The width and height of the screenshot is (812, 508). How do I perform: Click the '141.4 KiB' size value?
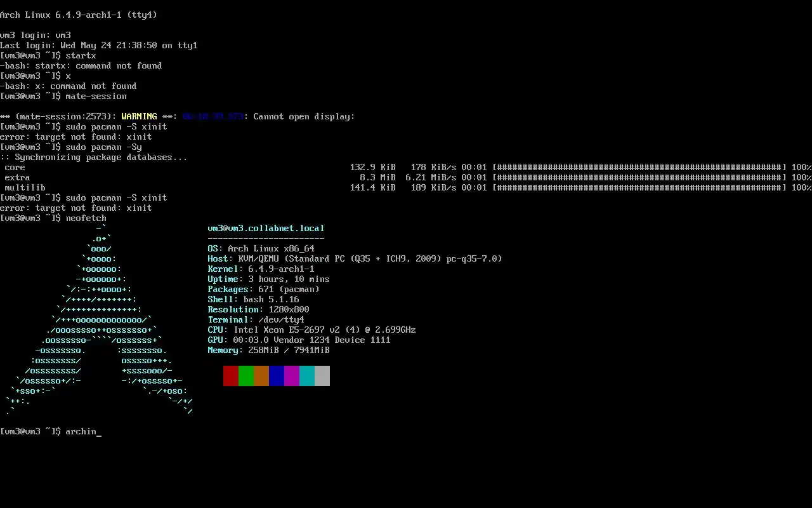tap(373, 187)
